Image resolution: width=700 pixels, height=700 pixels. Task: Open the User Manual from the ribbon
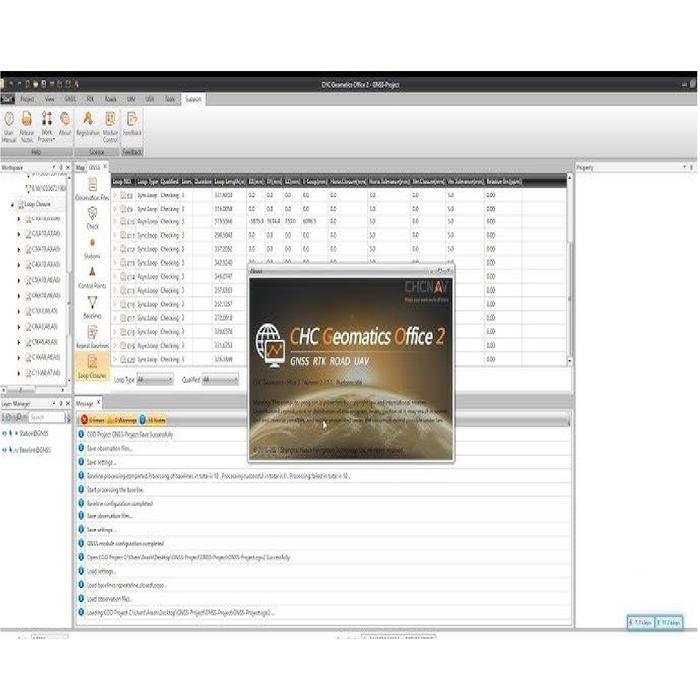[x=9, y=127]
